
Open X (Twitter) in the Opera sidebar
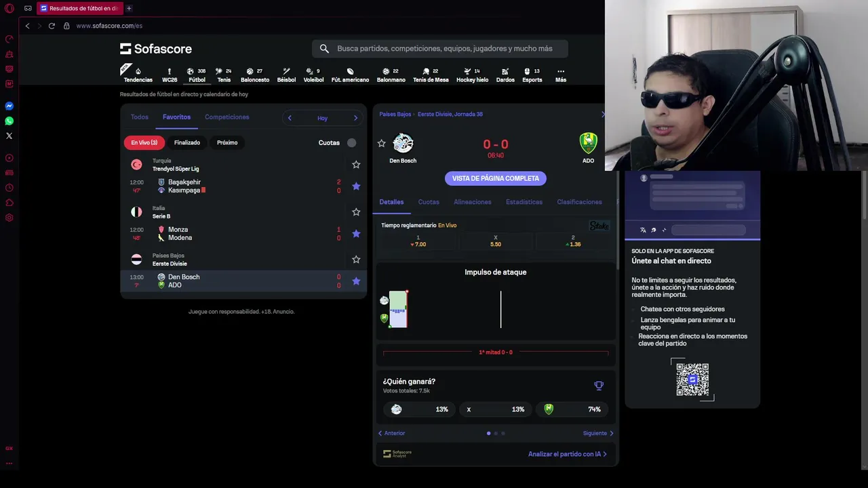pos(9,136)
